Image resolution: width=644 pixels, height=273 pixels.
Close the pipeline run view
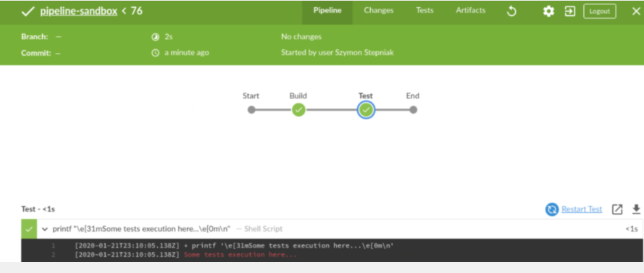pyautogui.click(x=636, y=12)
